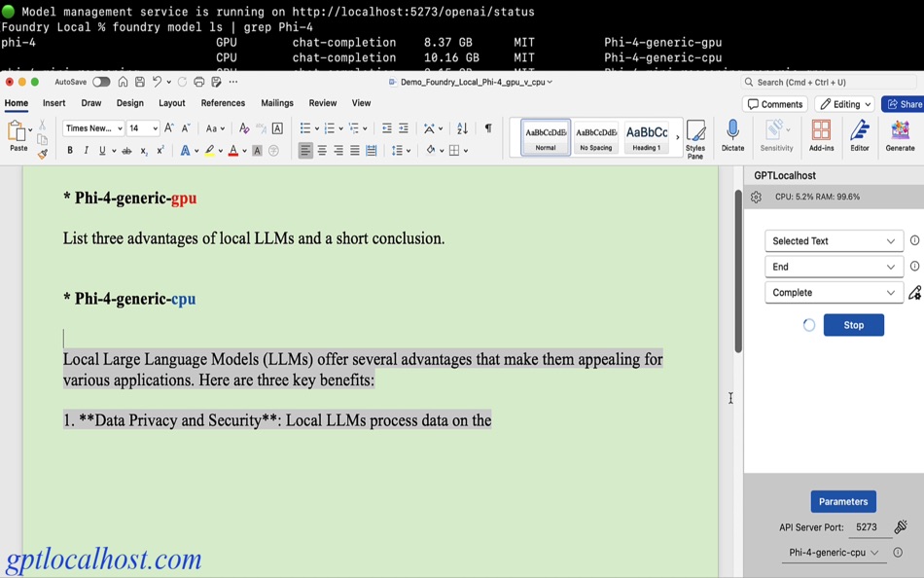Click the document vertical scrollbar
This screenshot has width=924, height=578.
click(x=738, y=271)
